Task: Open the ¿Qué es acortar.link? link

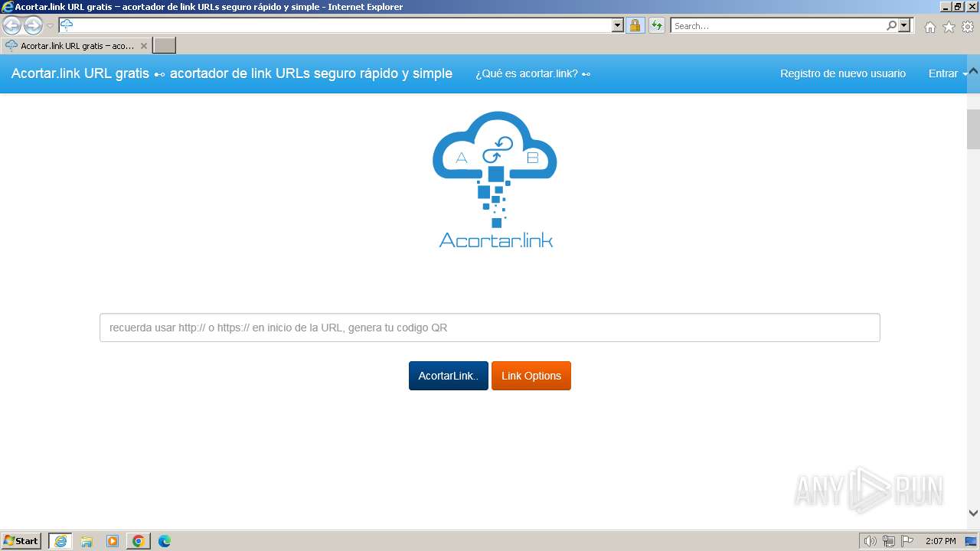Action: 533,73
